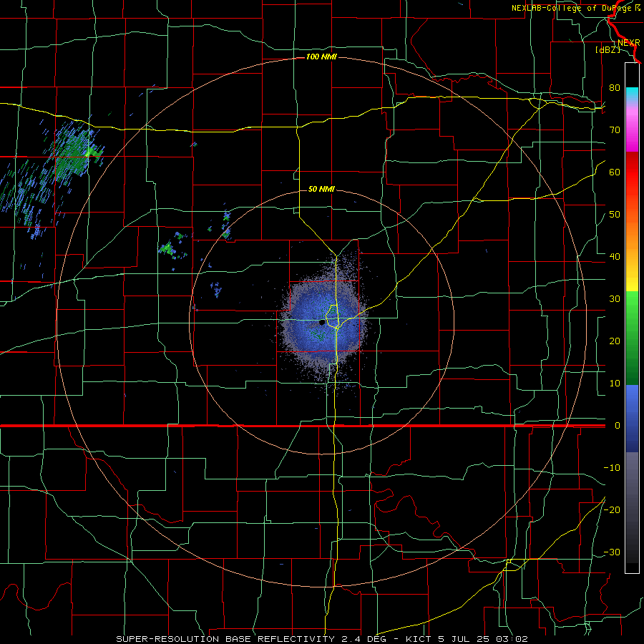Click the "100 NMI" range ring label

[321, 57]
